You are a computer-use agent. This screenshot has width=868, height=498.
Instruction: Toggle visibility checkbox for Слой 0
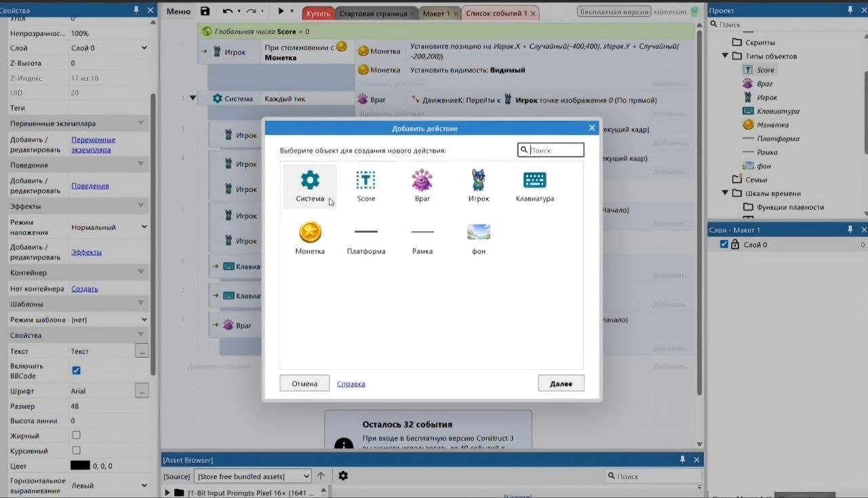[724, 244]
